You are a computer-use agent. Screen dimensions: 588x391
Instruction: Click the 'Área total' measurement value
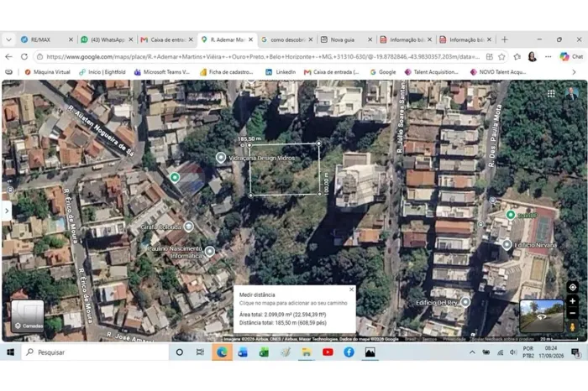point(282,315)
